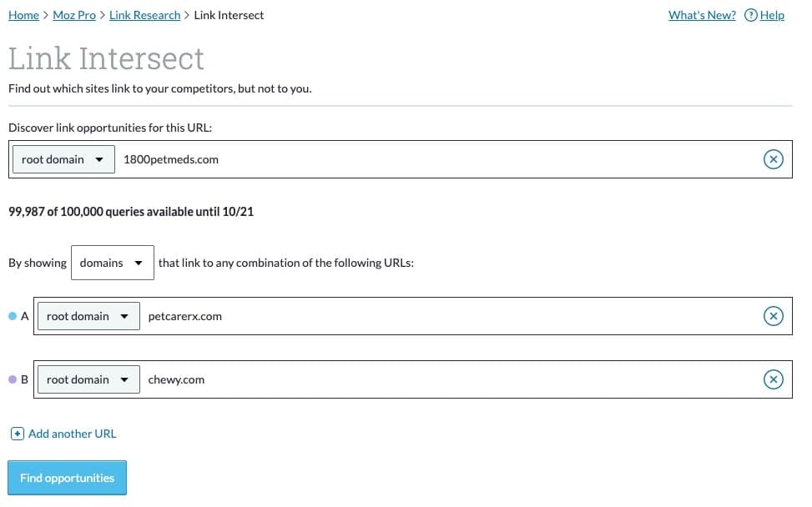Click the purple dot beside row B

(12, 379)
